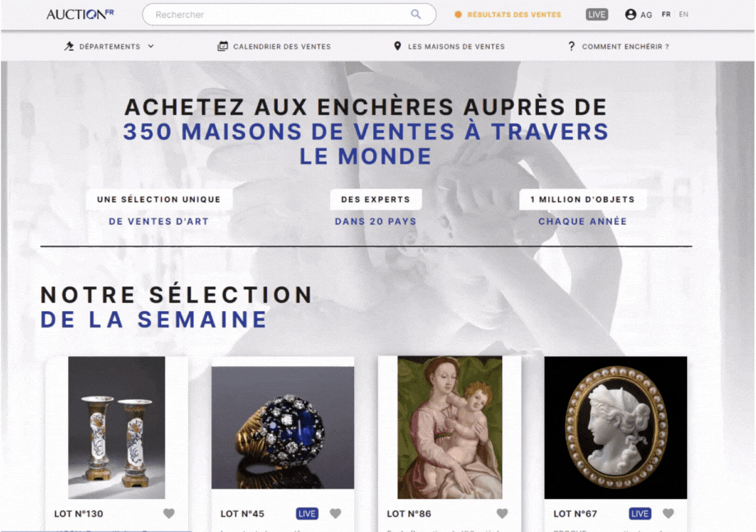Image resolution: width=756 pixels, height=532 pixels.
Task: Click the question mark icon for Comment enchérir
Action: point(571,46)
